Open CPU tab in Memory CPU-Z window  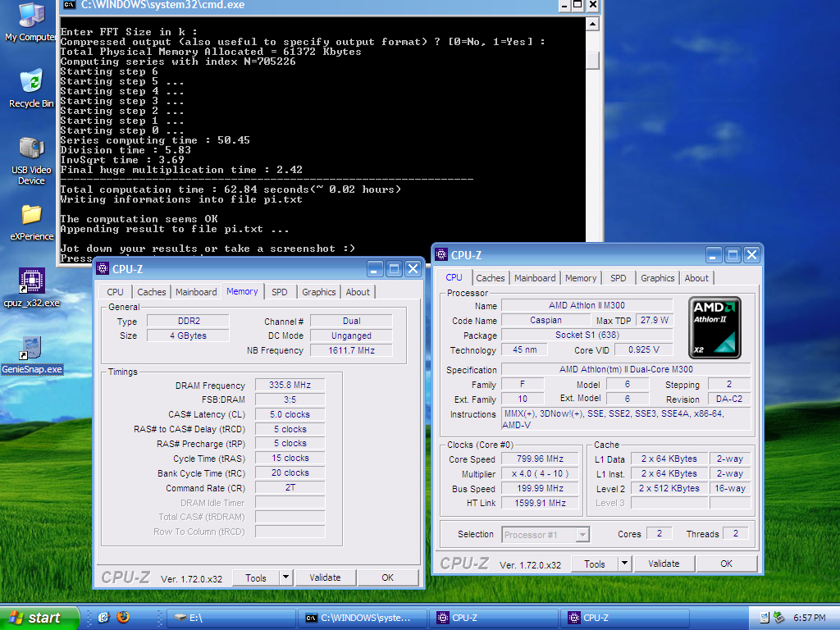tap(115, 292)
